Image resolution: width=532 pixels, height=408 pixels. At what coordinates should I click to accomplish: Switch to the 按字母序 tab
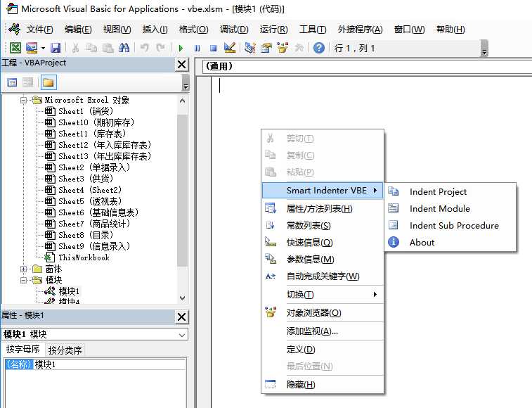click(22, 349)
